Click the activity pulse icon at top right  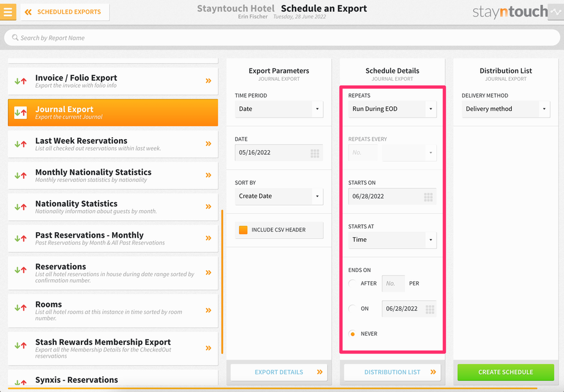pos(556,12)
